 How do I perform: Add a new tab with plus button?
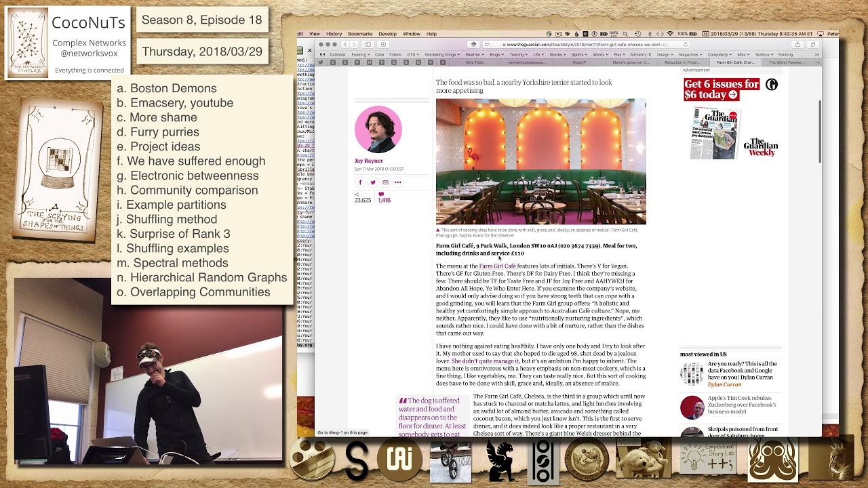tap(818, 62)
